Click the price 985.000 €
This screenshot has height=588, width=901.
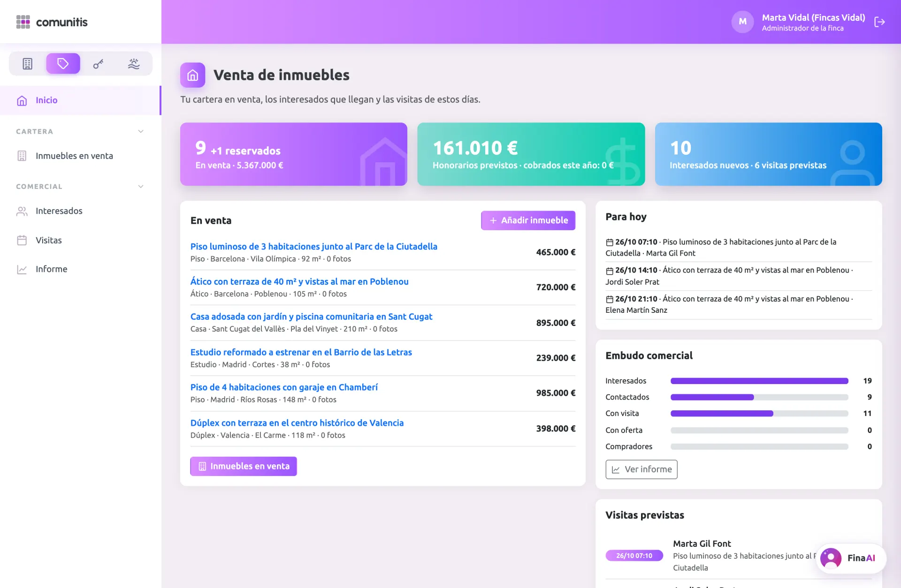click(x=556, y=393)
